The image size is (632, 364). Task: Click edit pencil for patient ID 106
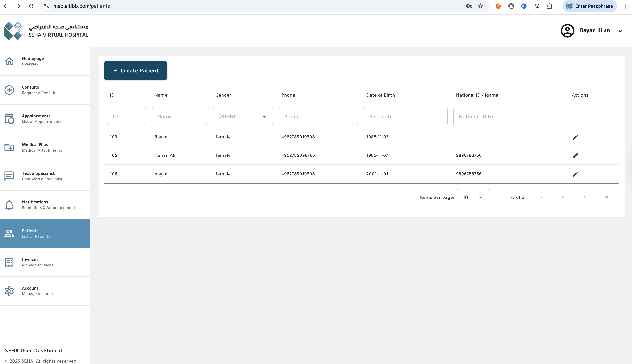tap(575, 174)
